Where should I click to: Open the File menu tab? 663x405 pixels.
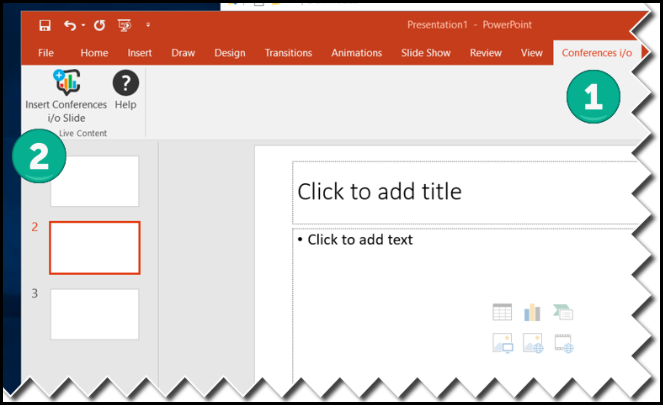pyautogui.click(x=46, y=53)
